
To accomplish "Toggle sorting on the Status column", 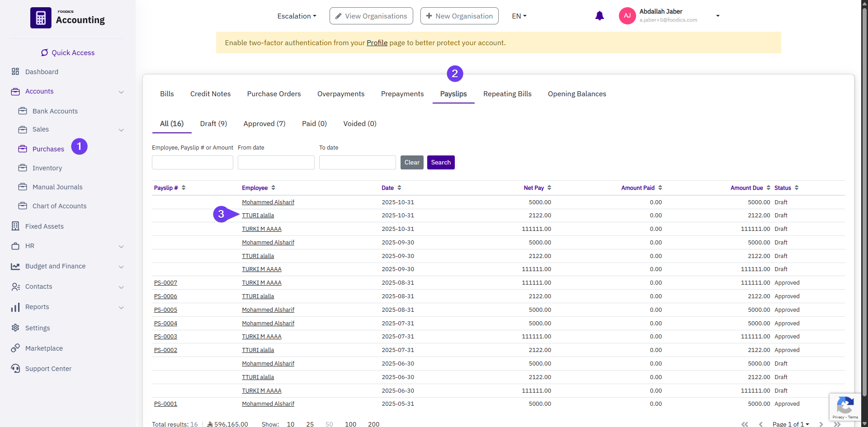I will coord(786,188).
